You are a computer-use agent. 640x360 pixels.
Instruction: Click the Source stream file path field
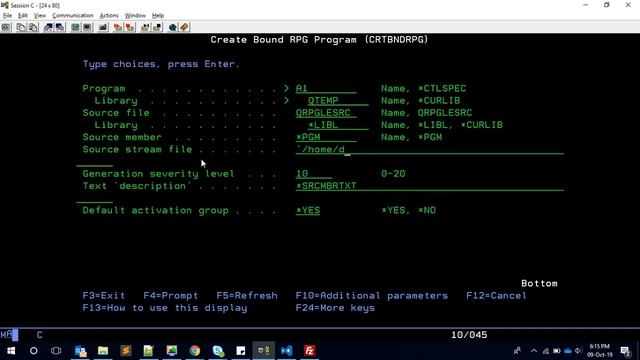[429, 150]
